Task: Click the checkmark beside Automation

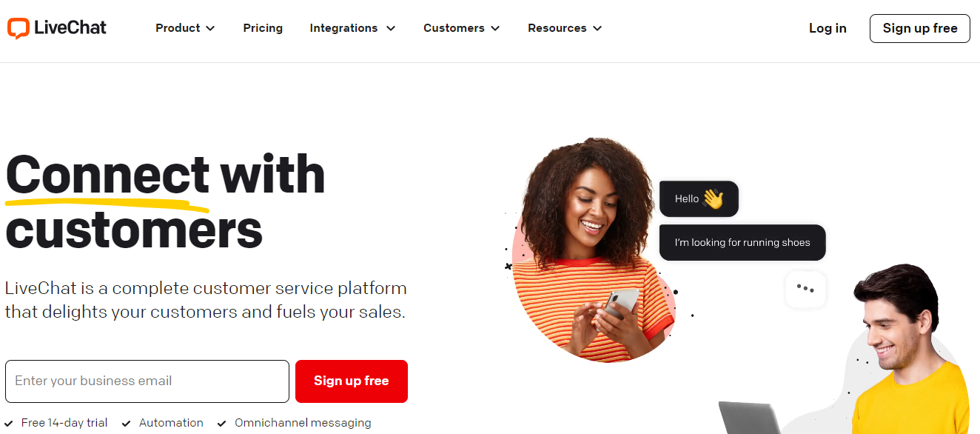Action: tap(127, 424)
